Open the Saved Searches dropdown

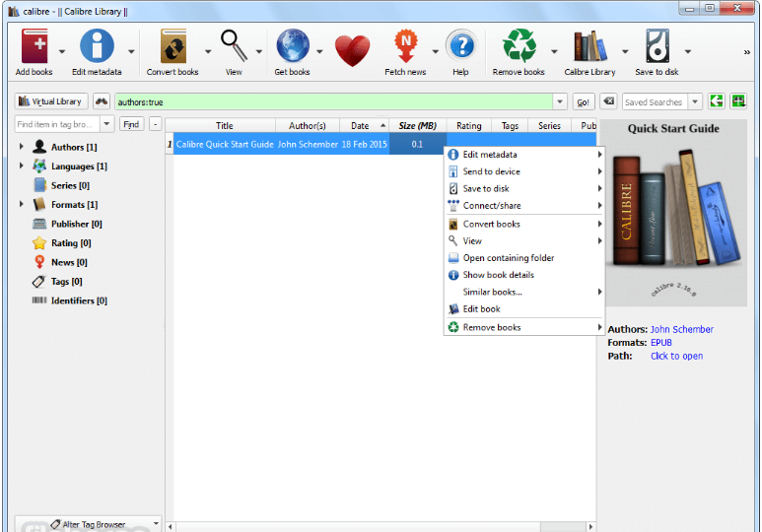695,101
